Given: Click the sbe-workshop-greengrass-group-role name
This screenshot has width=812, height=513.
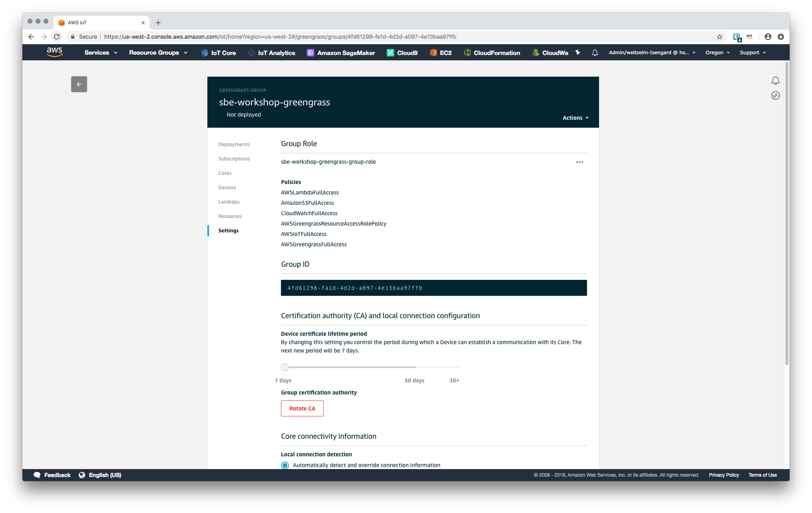Looking at the screenshot, I should (x=328, y=162).
